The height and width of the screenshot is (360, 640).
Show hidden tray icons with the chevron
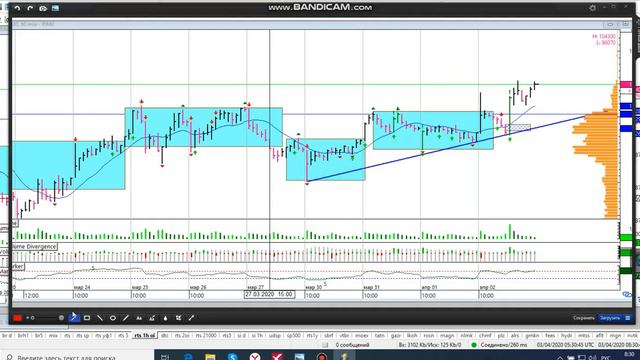tap(560, 357)
